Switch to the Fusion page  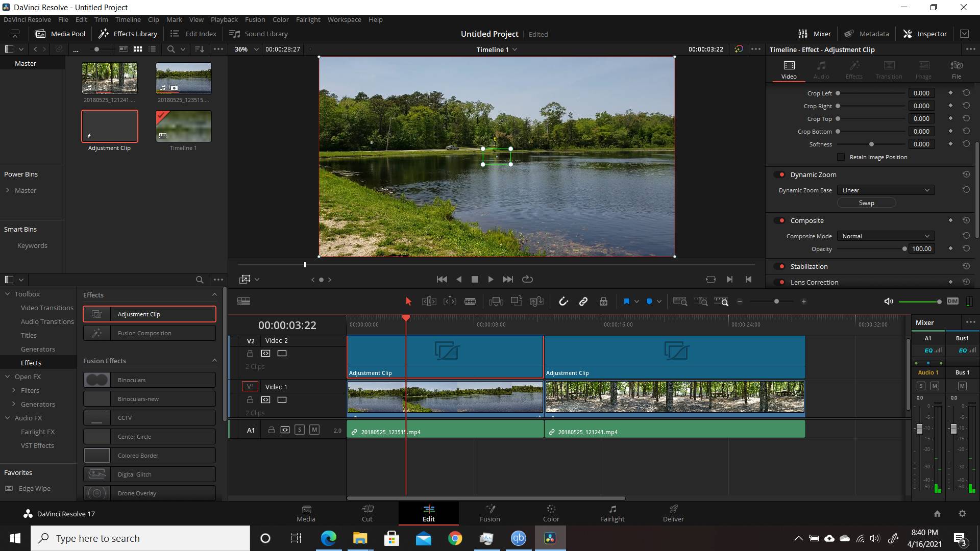tap(489, 513)
